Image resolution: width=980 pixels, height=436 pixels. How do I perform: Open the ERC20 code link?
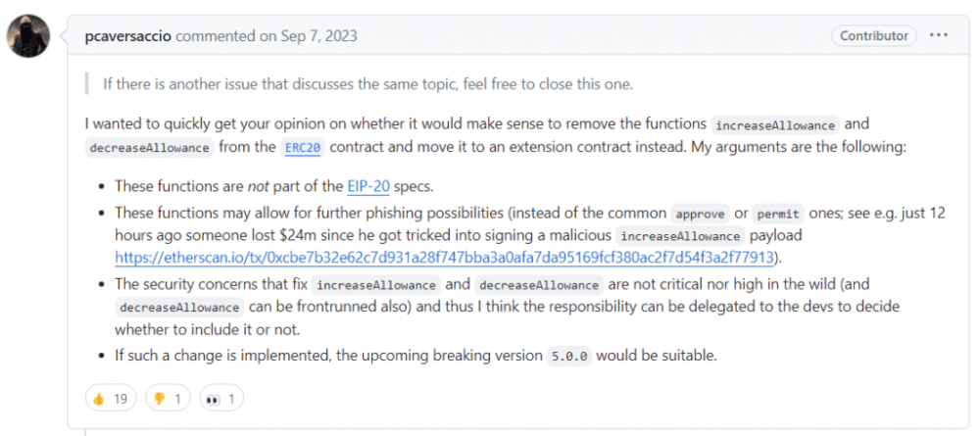pyautogui.click(x=305, y=147)
